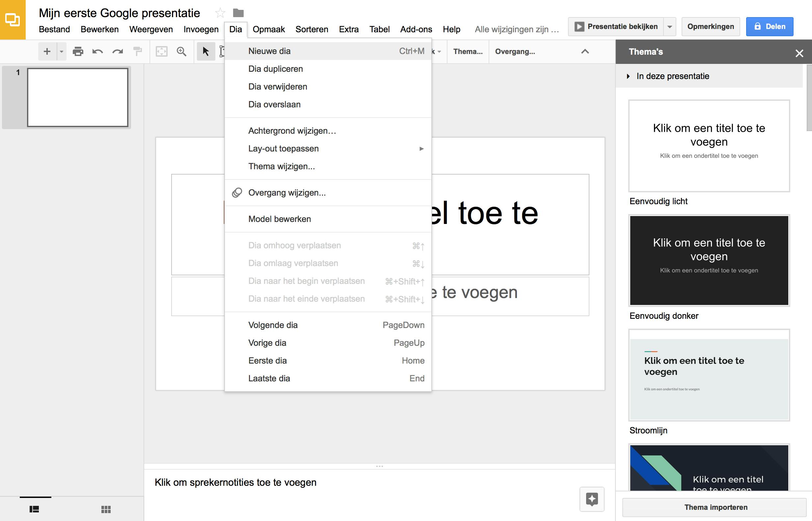Select the arrow cursor tool
This screenshot has width=812, height=521.
205,51
